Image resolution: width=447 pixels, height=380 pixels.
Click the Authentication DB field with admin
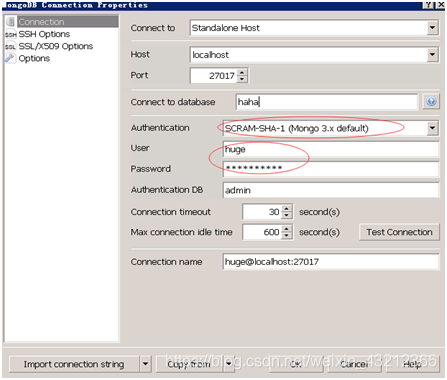[x=331, y=190]
